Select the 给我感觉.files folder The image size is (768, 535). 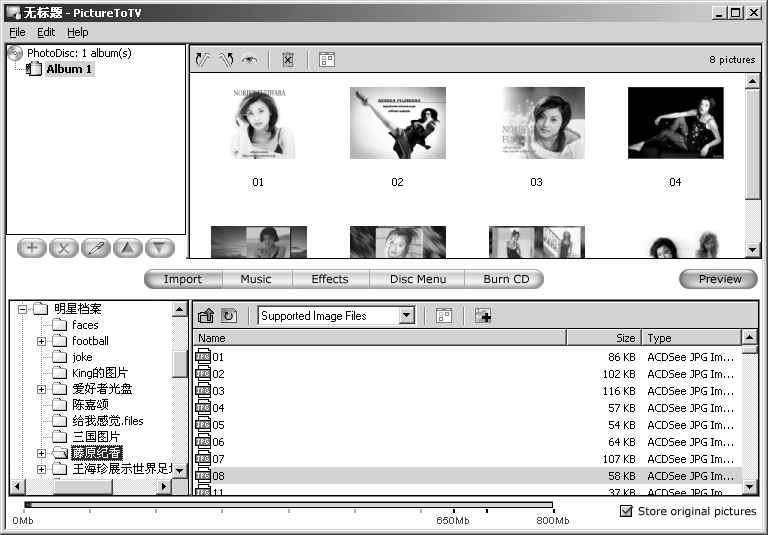tap(108, 421)
